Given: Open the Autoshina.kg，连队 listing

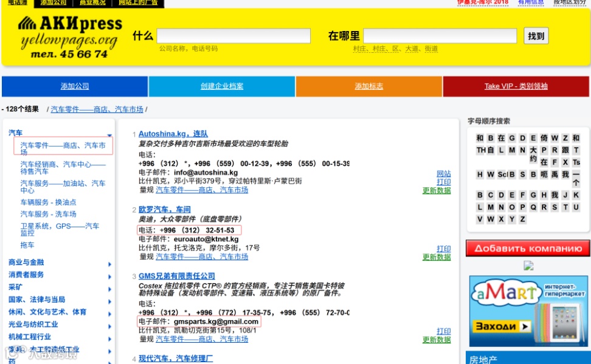Looking at the screenshot, I should (x=173, y=134).
